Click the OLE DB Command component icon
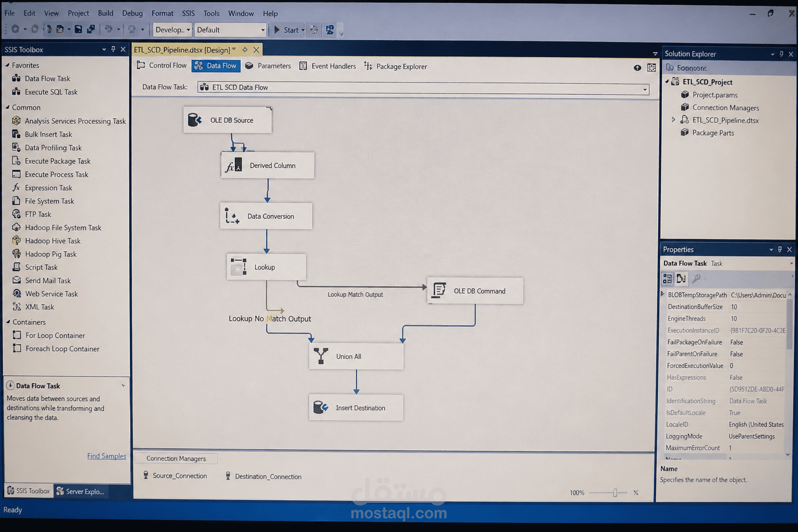The width and height of the screenshot is (798, 532). point(439,290)
